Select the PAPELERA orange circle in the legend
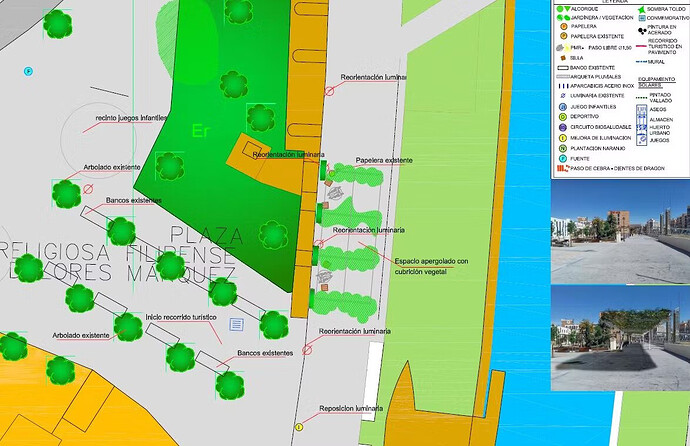 (563, 27)
